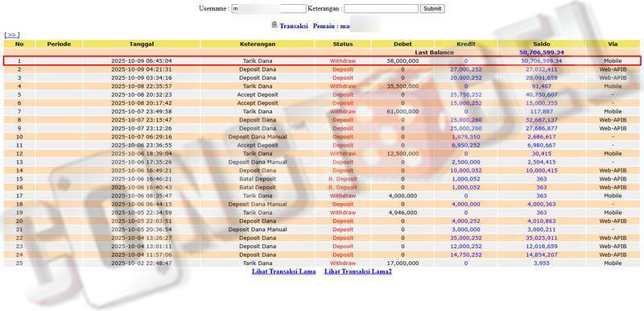Click debet amount 61,000,000
The image size is (644, 311).
click(402, 111)
